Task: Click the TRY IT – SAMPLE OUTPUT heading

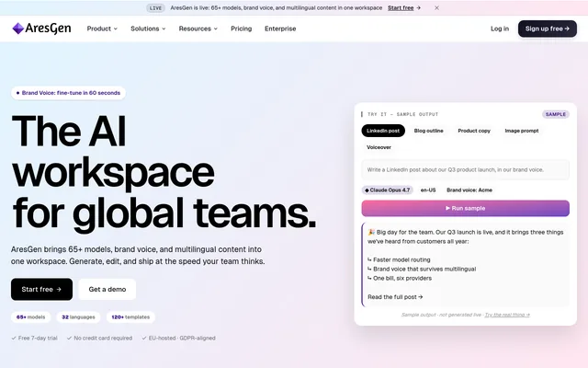Action: (402, 114)
